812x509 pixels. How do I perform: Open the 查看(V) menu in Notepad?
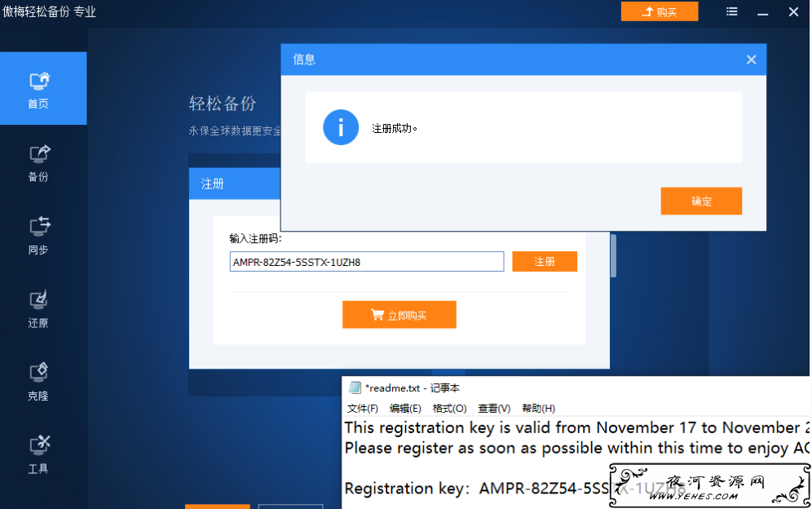tap(494, 409)
